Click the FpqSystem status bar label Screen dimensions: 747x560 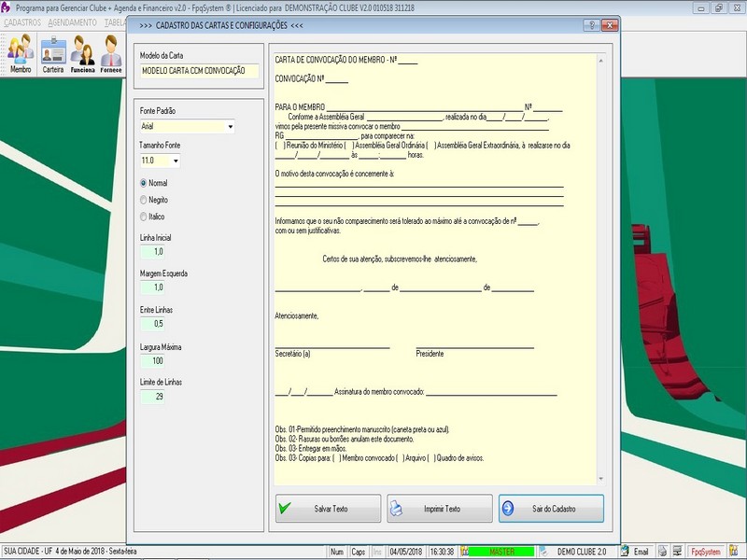click(x=707, y=552)
